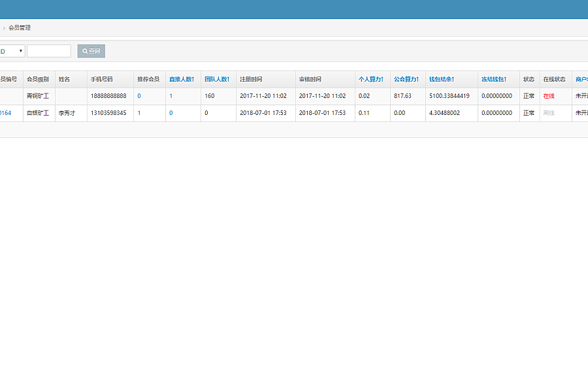
Task: Click the name 李秀才 cell
Action: [68, 113]
